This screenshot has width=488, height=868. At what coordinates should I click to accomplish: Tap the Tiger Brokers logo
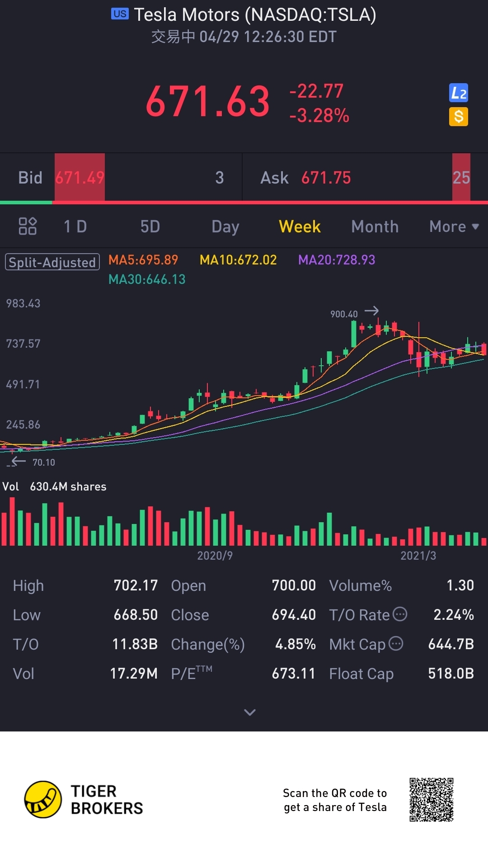click(x=84, y=799)
